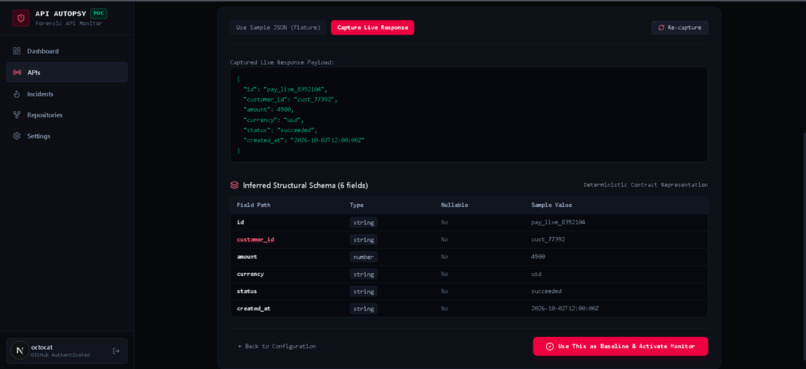Click the currency field path cell
Image resolution: width=806 pixels, height=369 pixels.
250,274
